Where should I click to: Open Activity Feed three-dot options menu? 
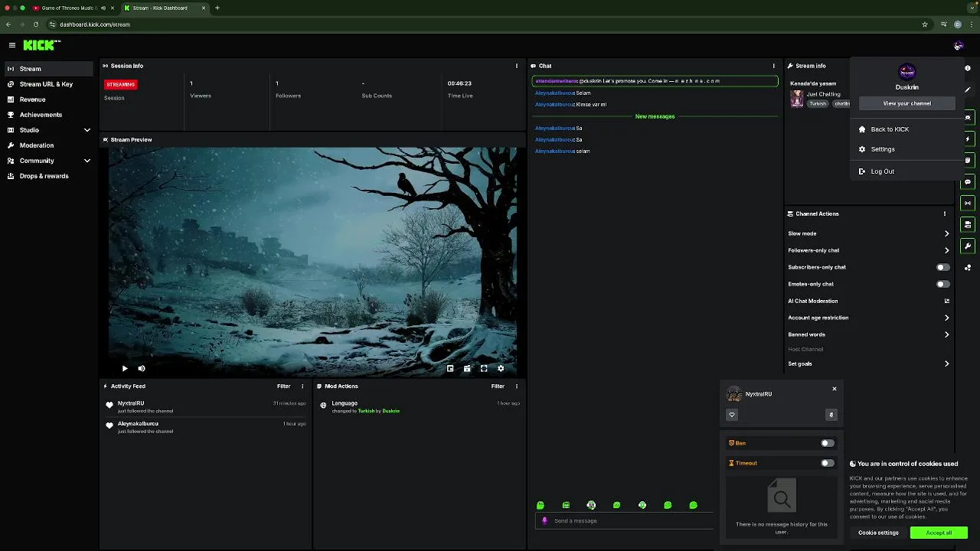coord(302,386)
